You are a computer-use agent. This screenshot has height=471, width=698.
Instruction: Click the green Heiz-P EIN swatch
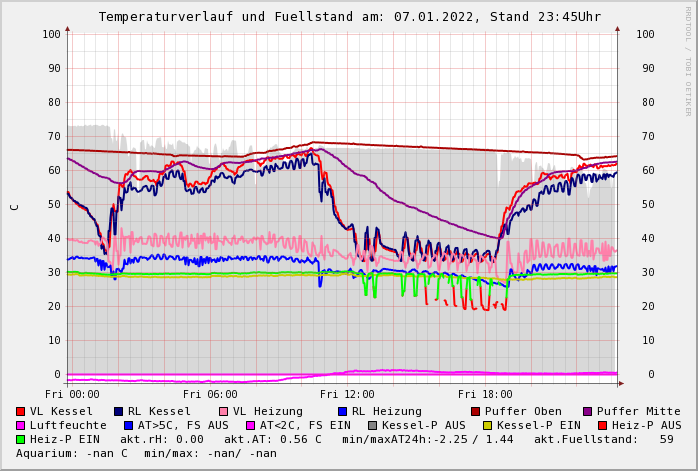pyautogui.click(x=20, y=439)
